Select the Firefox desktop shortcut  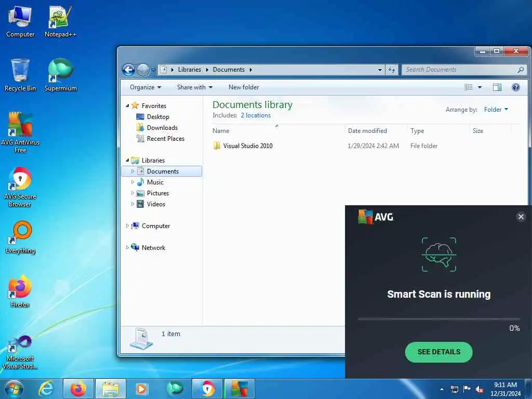coord(20,291)
